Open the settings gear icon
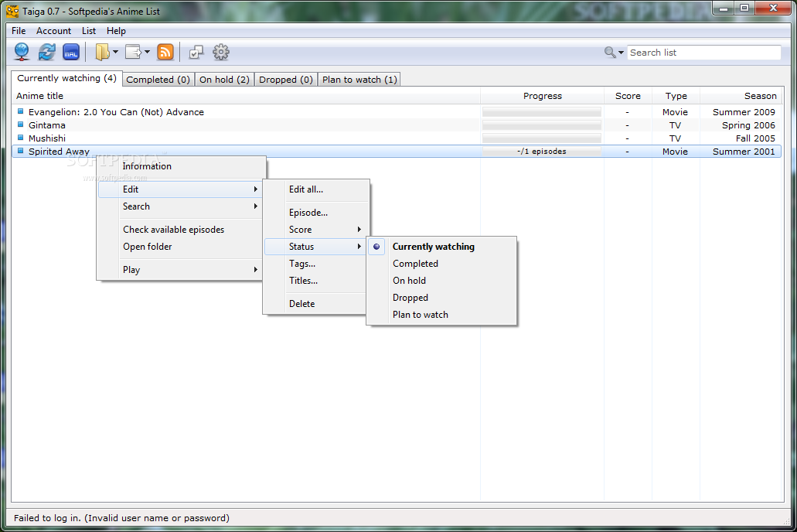The height and width of the screenshot is (532, 797). pos(220,52)
